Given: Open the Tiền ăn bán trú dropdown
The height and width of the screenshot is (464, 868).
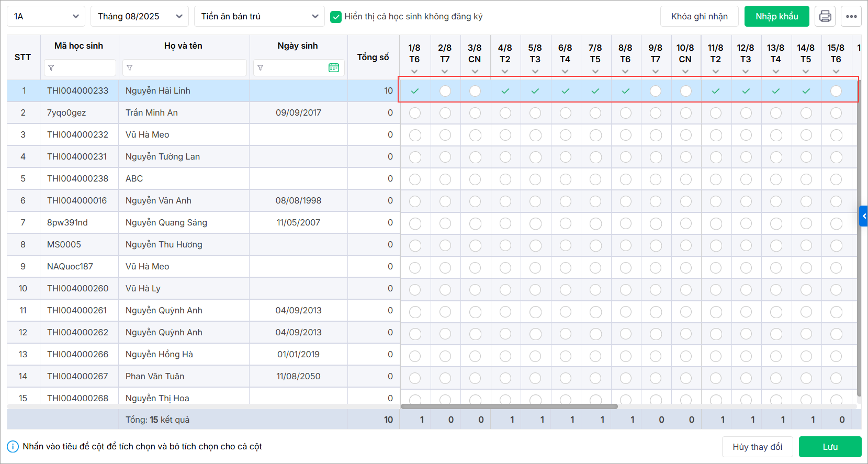Looking at the screenshot, I should (260, 16).
